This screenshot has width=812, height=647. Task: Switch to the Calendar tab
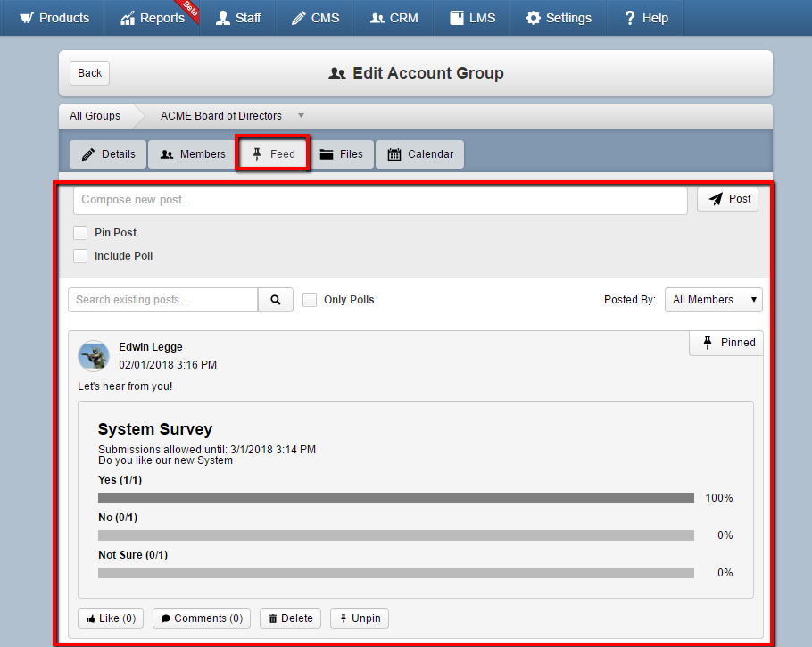[x=420, y=154]
